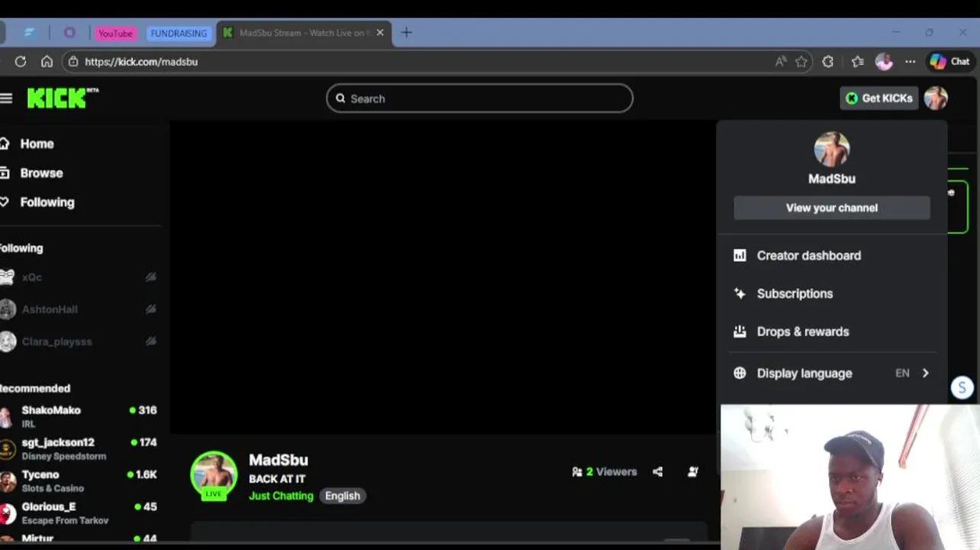
Task: Click the viewers count icon
Action: point(577,472)
